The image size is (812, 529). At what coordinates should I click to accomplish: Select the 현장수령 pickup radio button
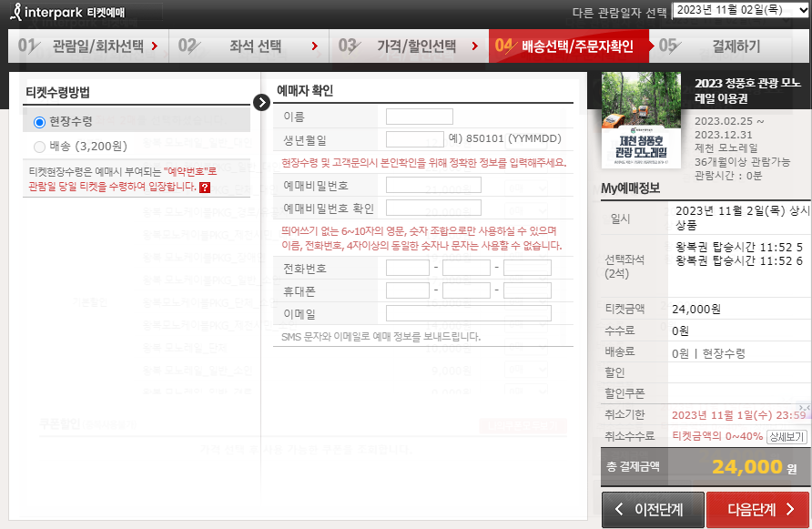pyautogui.click(x=37, y=120)
